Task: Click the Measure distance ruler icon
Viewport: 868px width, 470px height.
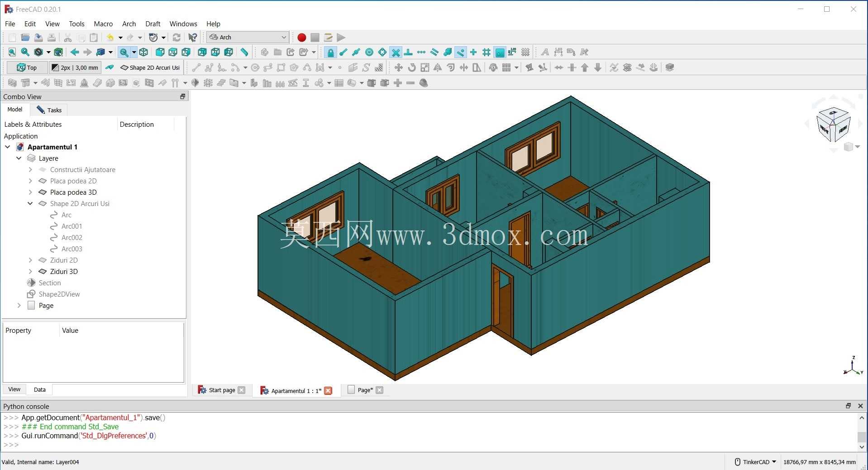Action: pyautogui.click(x=244, y=52)
